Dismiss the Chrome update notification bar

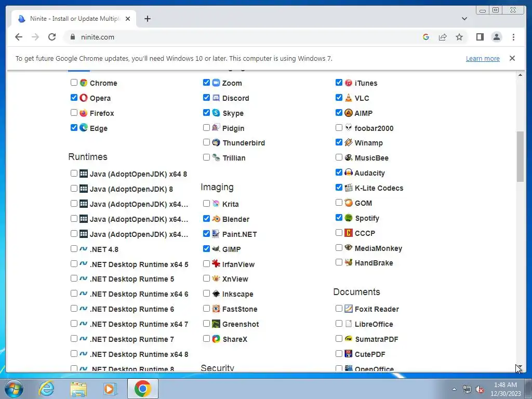512,58
